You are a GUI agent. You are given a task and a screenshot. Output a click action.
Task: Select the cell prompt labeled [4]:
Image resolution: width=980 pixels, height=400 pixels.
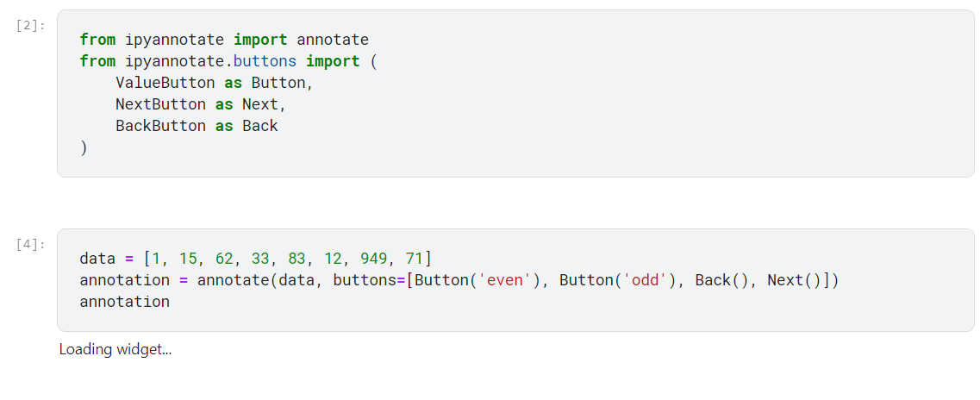pos(31,244)
